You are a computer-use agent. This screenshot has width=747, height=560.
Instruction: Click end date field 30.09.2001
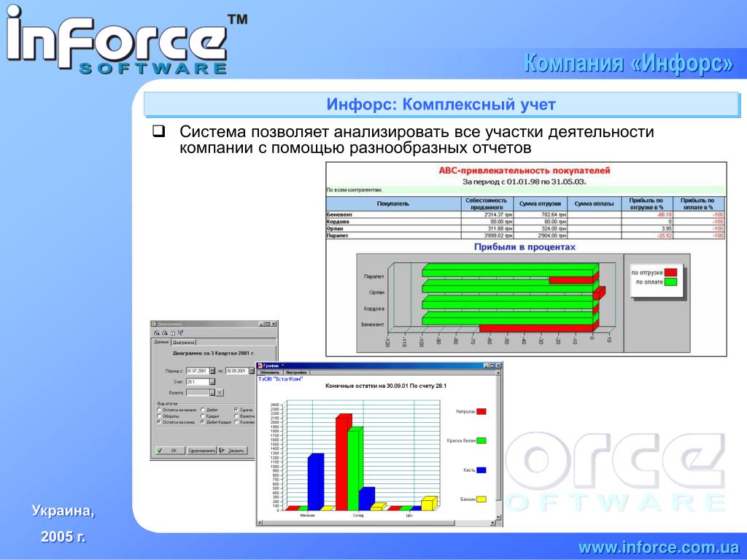point(237,371)
